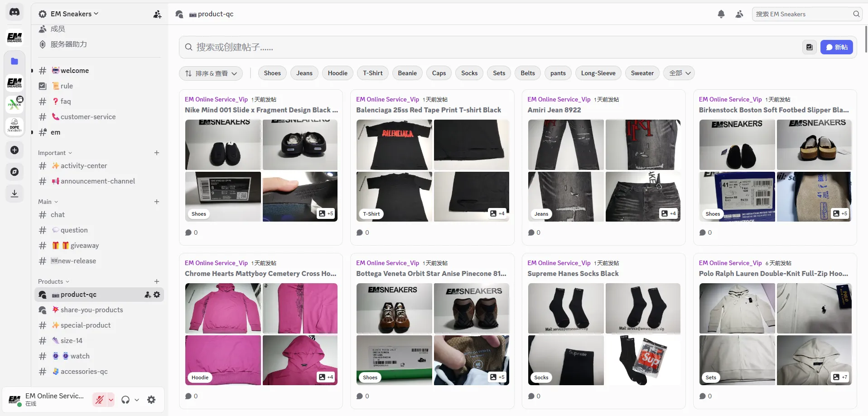Filter posts by T-Shirt tag
This screenshot has width=868, height=416.
[373, 73]
